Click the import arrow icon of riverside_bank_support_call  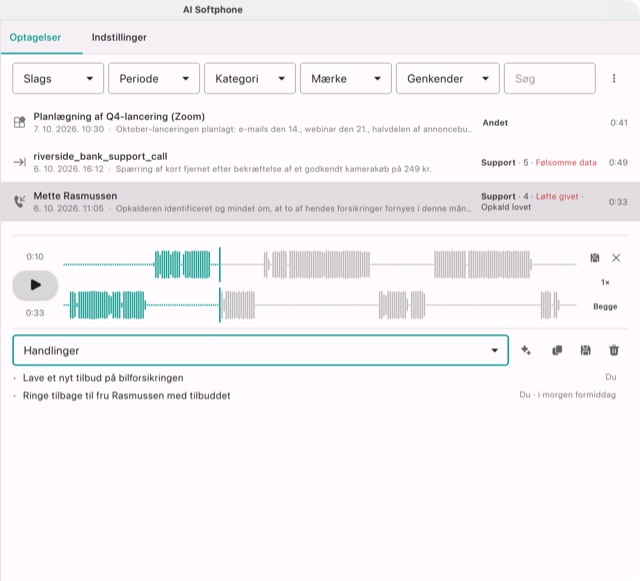20,162
